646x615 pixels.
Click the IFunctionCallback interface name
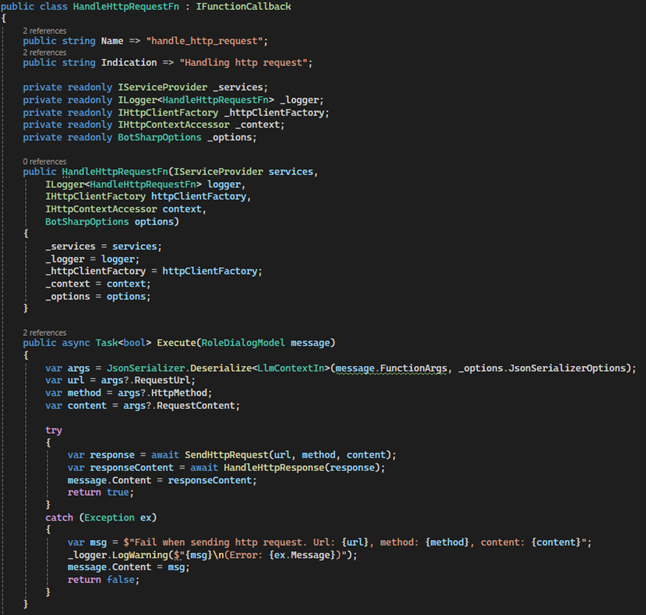[243, 7]
